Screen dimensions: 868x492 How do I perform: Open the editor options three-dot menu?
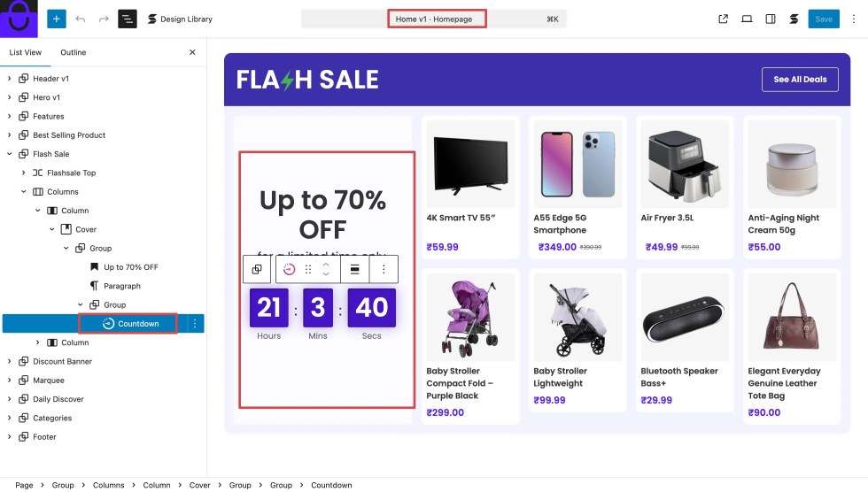pyautogui.click(x=853, y=19)
